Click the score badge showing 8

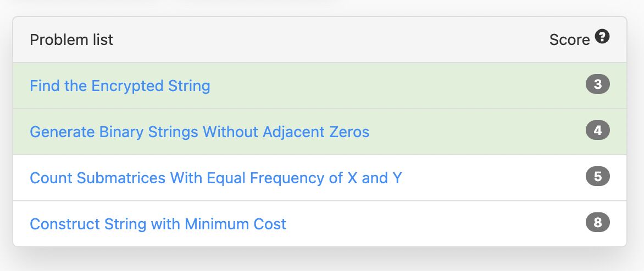[598, 223]
